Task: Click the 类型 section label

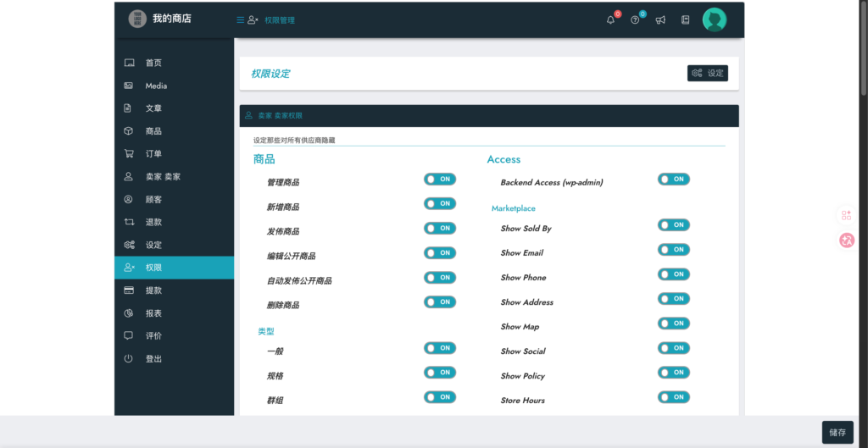Action: 265,331
